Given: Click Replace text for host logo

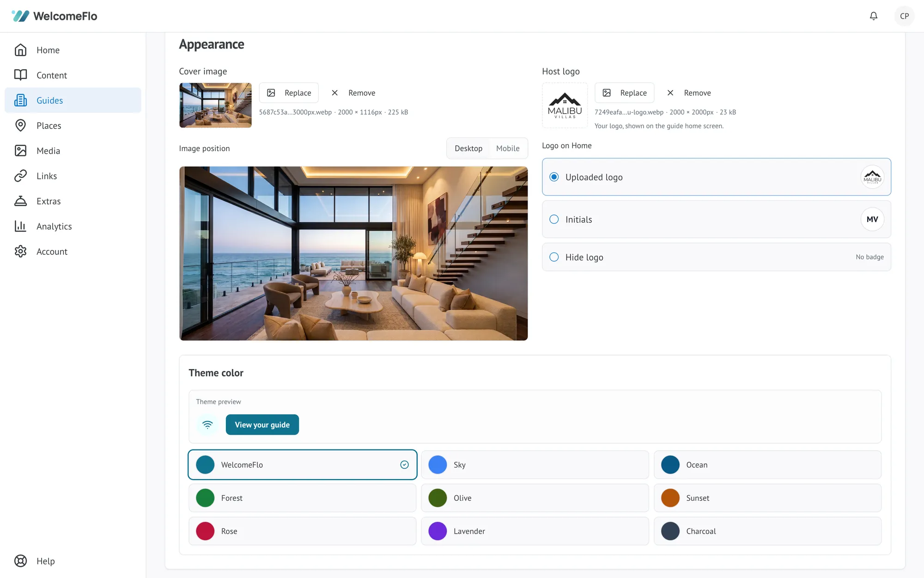Looking at the screenshot, I should pyautogui.click(x=633, y=93).
